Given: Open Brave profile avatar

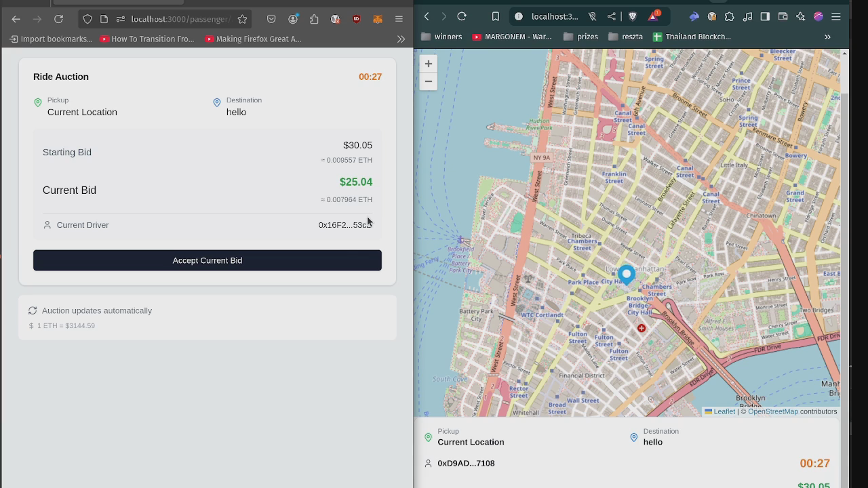Looking at the screenshot, I should tap(818, 16).
